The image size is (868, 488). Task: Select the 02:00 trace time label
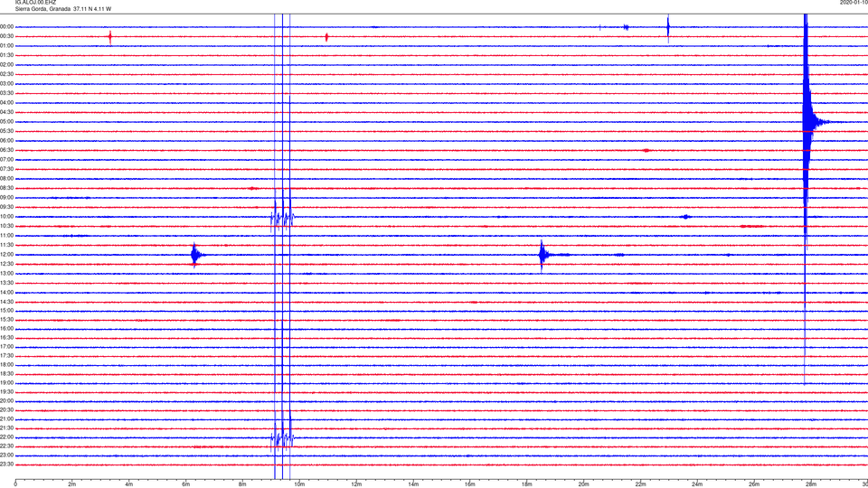[x=6, y=65]
